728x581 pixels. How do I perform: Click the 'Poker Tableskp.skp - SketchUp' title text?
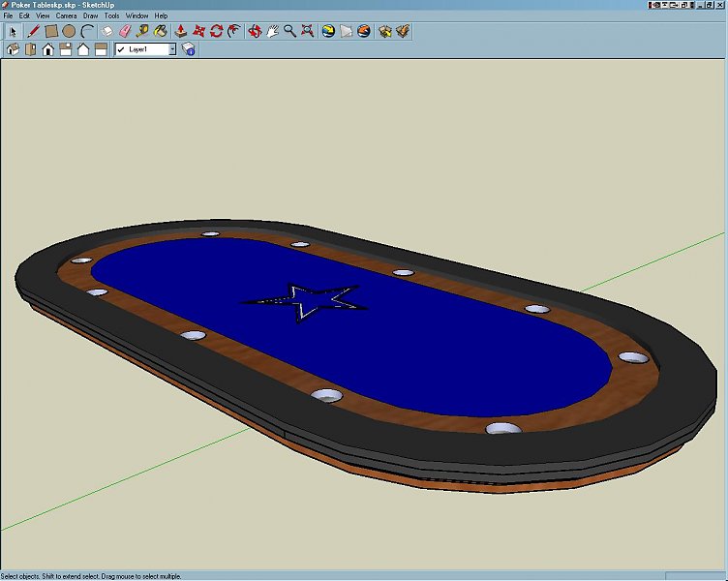[63, 5]
